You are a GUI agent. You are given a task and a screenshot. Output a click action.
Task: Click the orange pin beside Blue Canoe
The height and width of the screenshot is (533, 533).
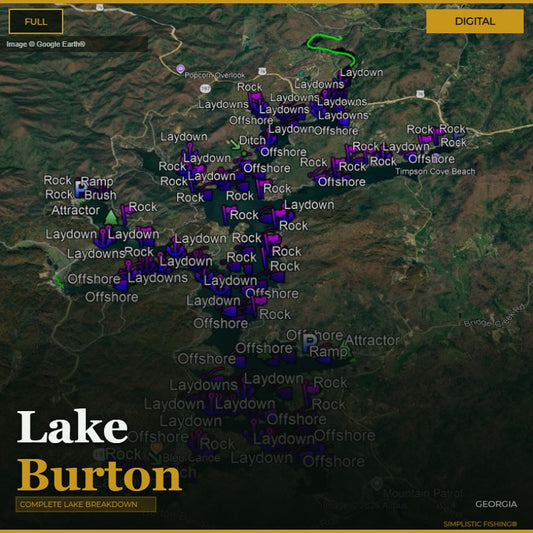[x=156, y=447]
